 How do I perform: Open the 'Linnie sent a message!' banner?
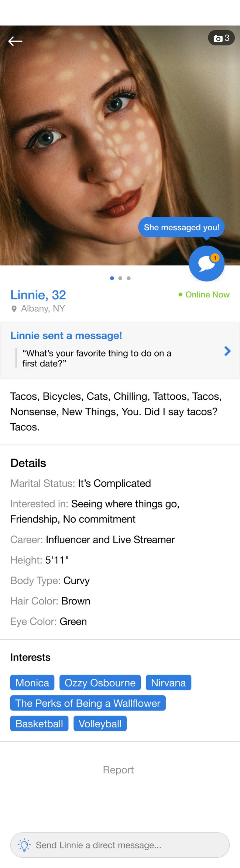coord(120,350)
